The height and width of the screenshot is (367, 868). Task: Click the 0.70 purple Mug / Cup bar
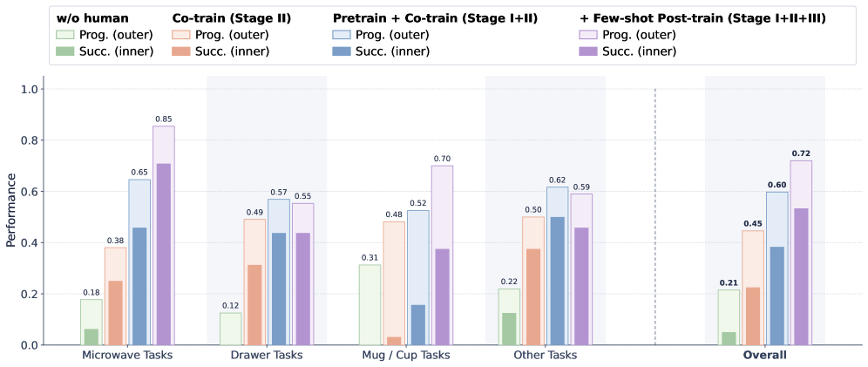pyautogui.click(x=442, y=255)
